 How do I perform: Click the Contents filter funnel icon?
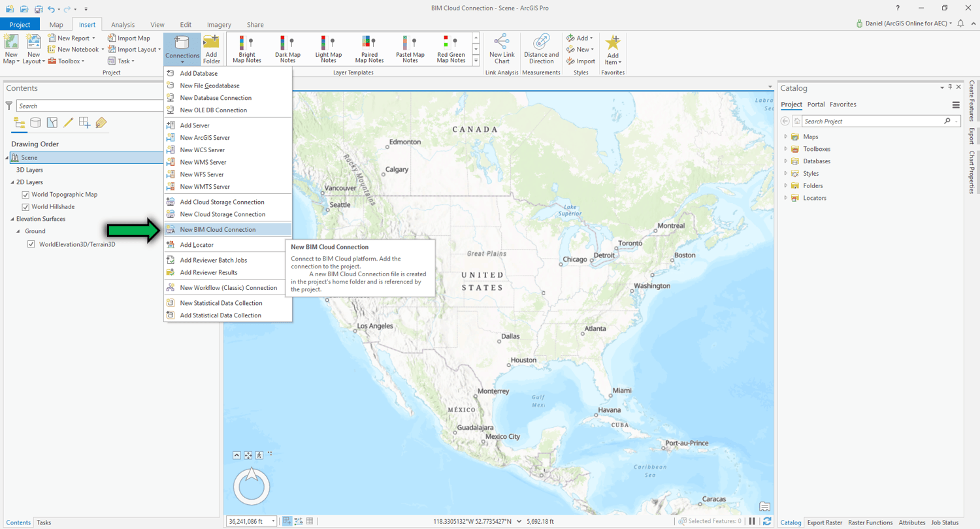tap(9, 106)
